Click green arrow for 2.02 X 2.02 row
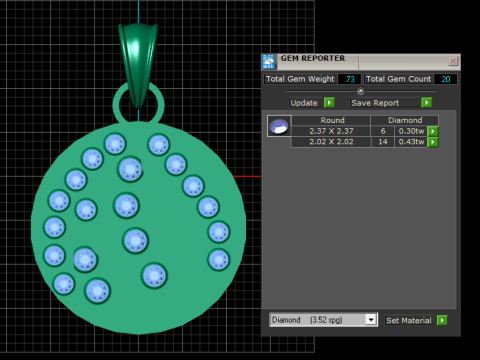The width and height of the screenshot is (480, 360). pyautogui.click(x=433, y=142)
